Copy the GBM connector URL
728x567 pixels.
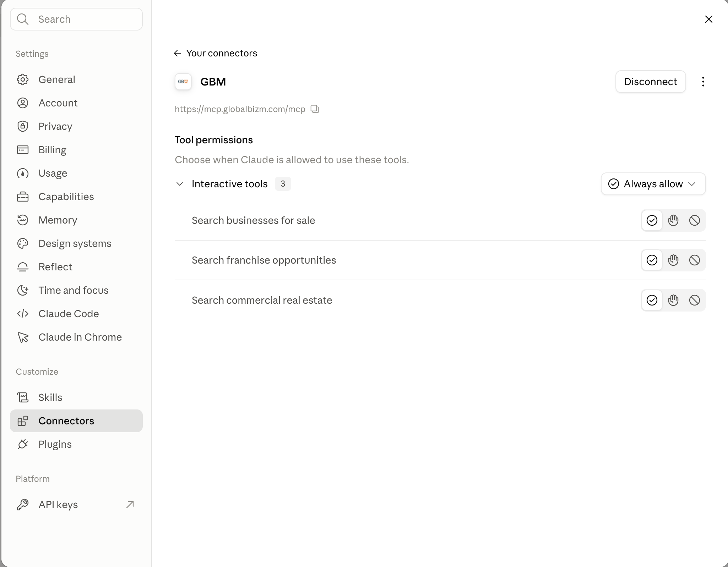pyautogui.click(x=315, y=109)
